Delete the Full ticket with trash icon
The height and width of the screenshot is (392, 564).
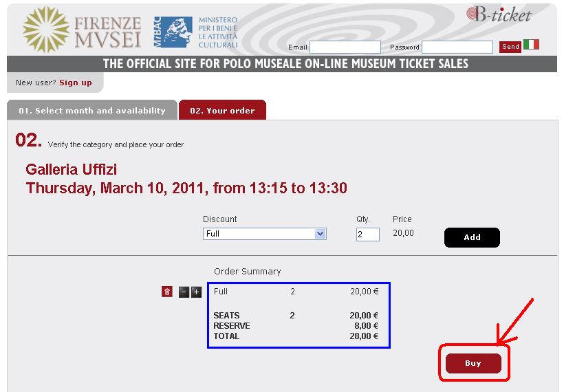click(166, 292)
